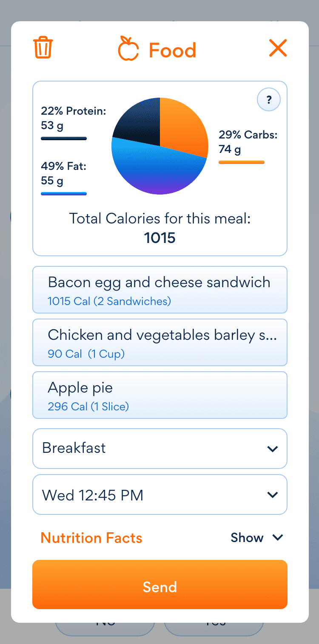Click the date time dropdown chevron arrow

point(272,494)
